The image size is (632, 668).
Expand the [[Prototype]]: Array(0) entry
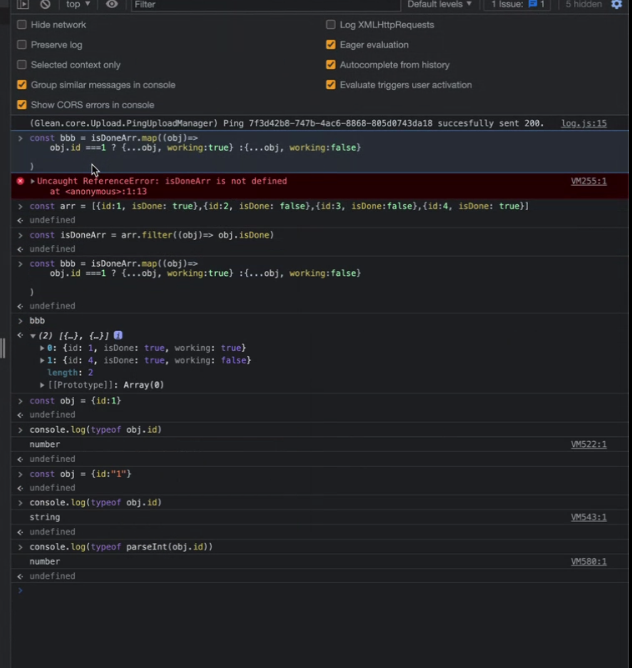pyautogui.click(x=42, y=385)
